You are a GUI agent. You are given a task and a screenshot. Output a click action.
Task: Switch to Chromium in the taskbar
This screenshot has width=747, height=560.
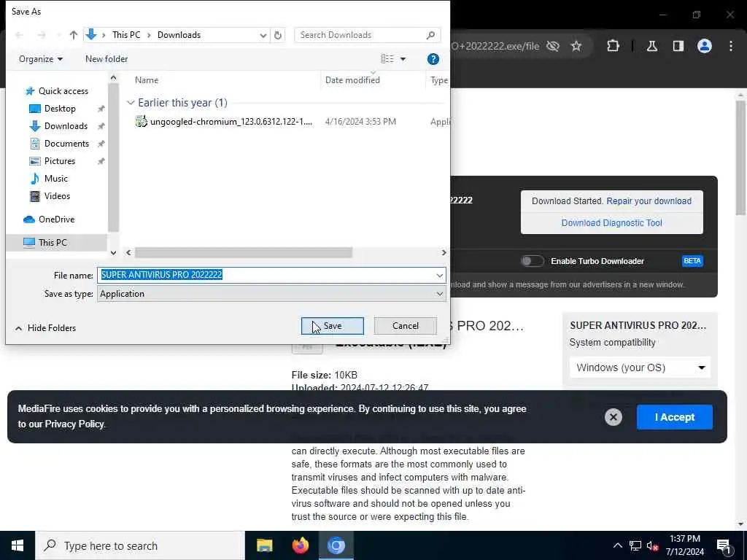coord(336,545)
